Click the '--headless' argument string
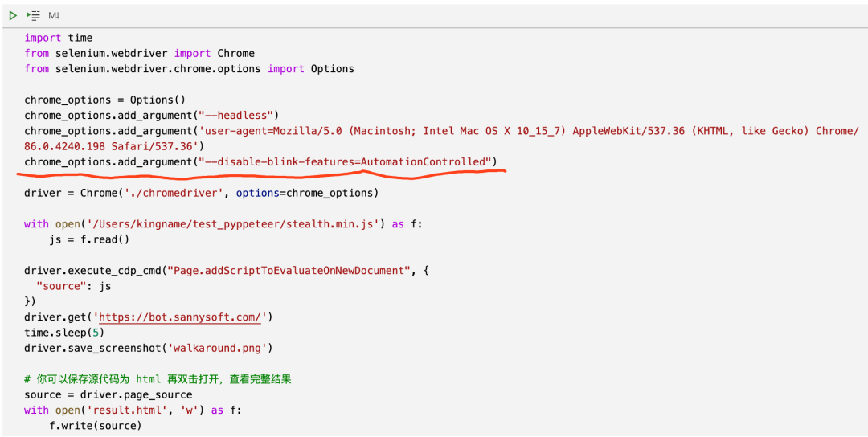 click(x=237, y=116)
